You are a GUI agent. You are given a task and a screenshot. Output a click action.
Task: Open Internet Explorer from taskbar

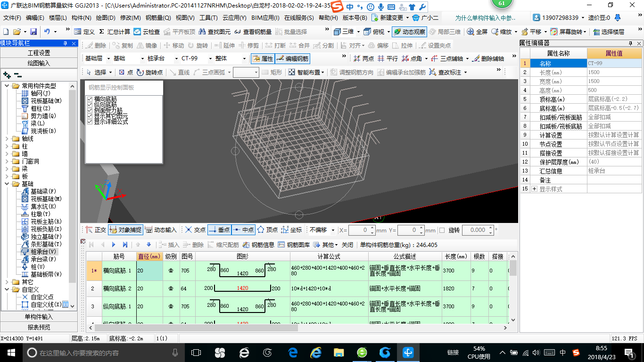click(x=316, y=352)
